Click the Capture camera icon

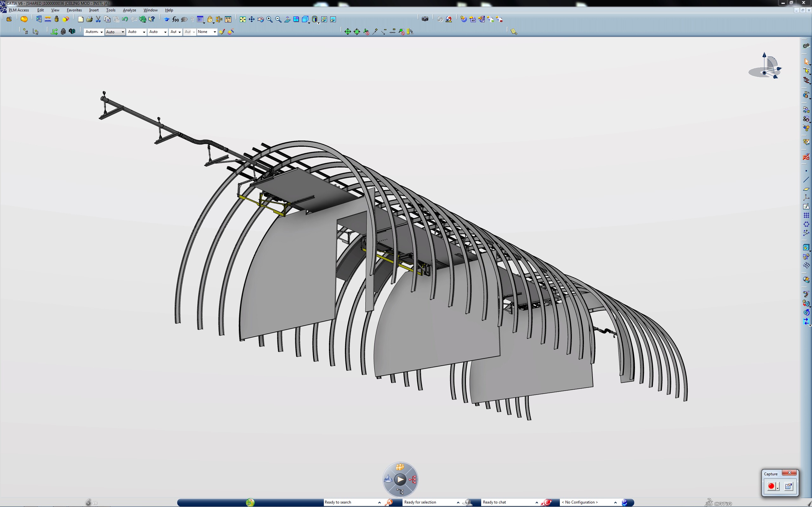(x=425, y=19)
